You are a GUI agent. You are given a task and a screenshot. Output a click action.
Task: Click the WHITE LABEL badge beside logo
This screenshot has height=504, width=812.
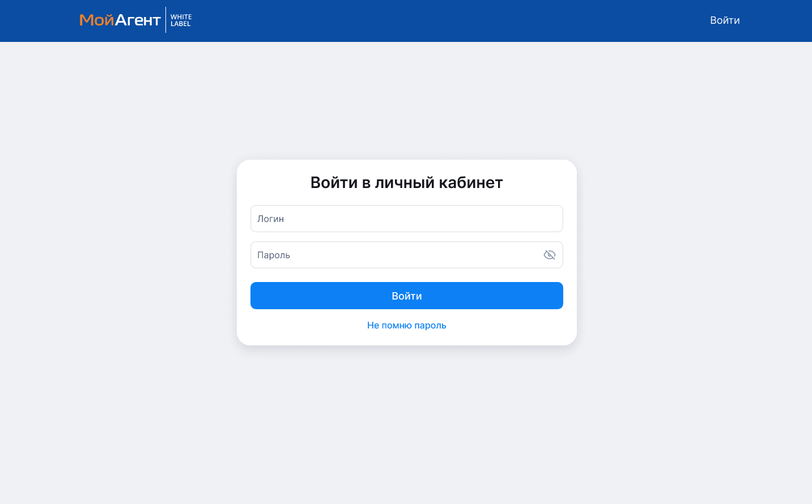click(181, 20)
